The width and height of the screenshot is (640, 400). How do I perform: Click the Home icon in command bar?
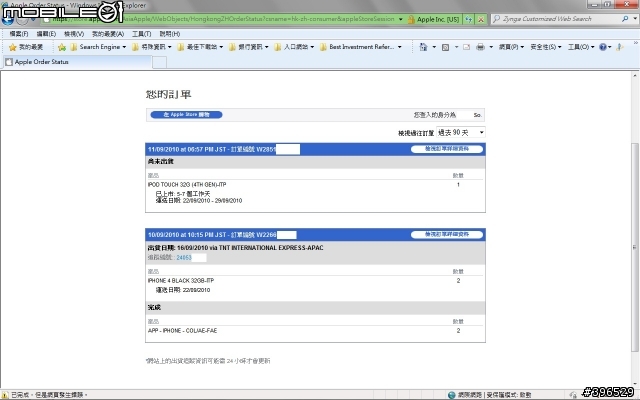pyautogui.click(x=423, y=47)
